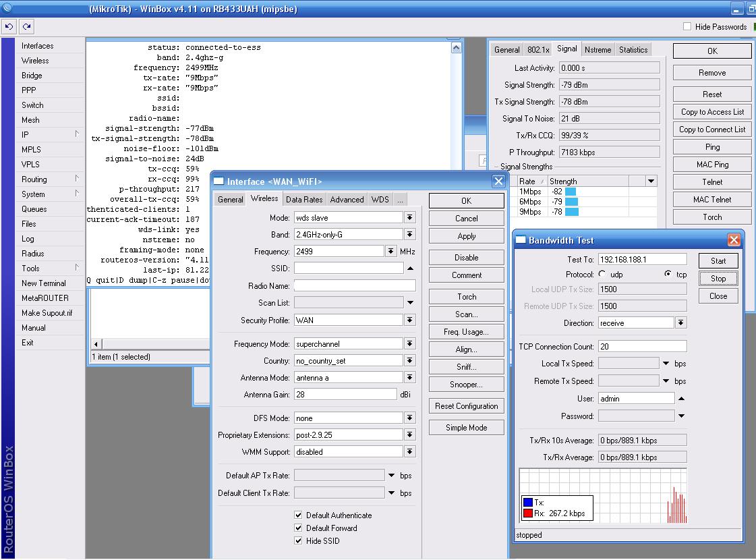The height and width of the screenshot is (560, 756).
Task: Close the Bandwidth Test window
Action: [734, 240]
